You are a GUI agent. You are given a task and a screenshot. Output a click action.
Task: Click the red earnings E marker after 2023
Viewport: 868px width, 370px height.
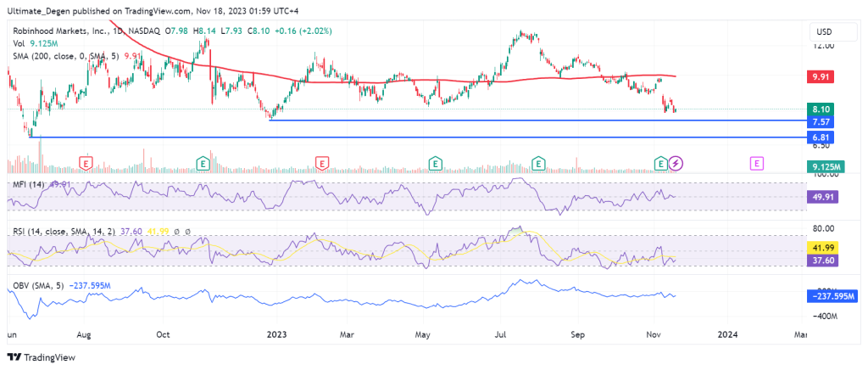tap(322, 164)
